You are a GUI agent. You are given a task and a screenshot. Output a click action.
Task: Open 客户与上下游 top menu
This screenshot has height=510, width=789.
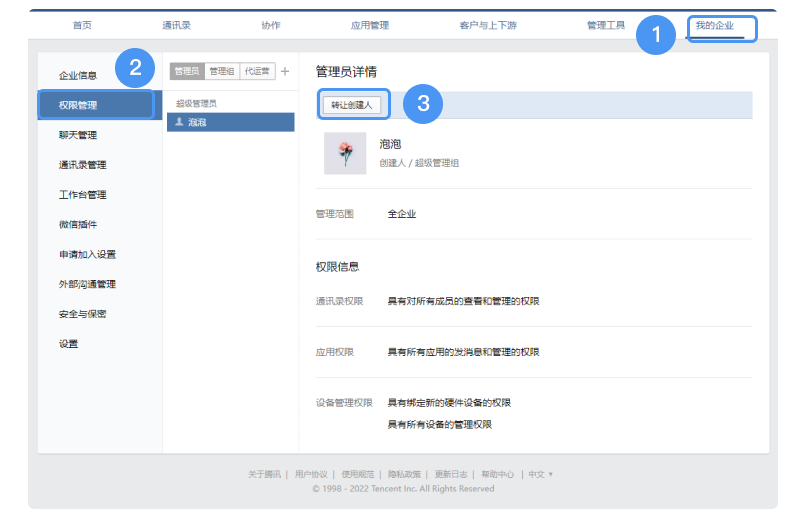[x=484, y=26]
